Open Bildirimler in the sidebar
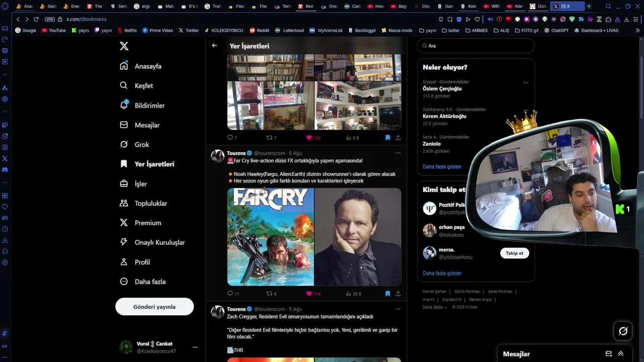The image size is (644, 362). (x=142, y=105)
